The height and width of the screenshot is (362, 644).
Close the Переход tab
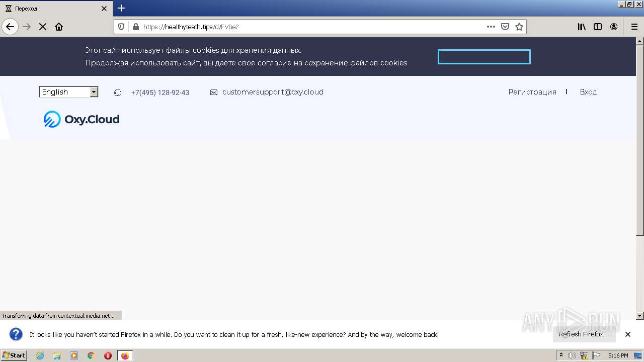click(x=104, y=9)
